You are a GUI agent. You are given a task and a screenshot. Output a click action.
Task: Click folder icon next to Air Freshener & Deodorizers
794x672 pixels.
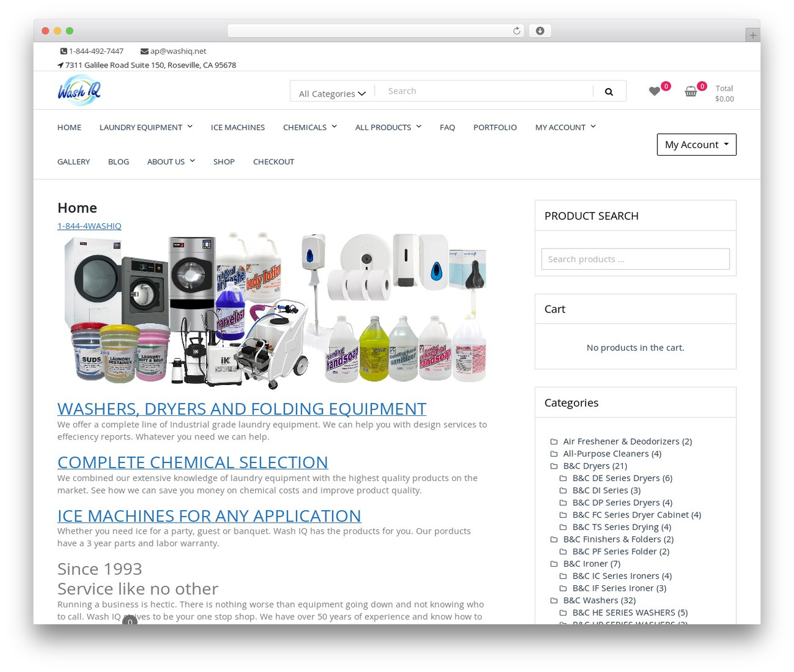[x=554, y=441]
